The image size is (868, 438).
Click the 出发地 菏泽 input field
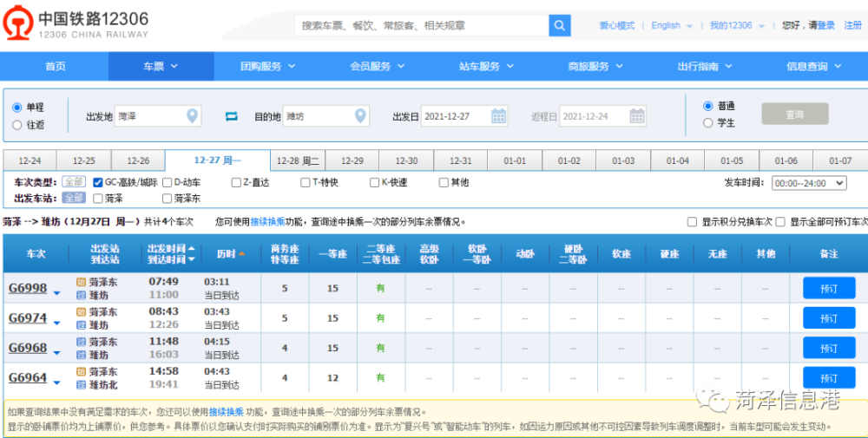[158, 116]
